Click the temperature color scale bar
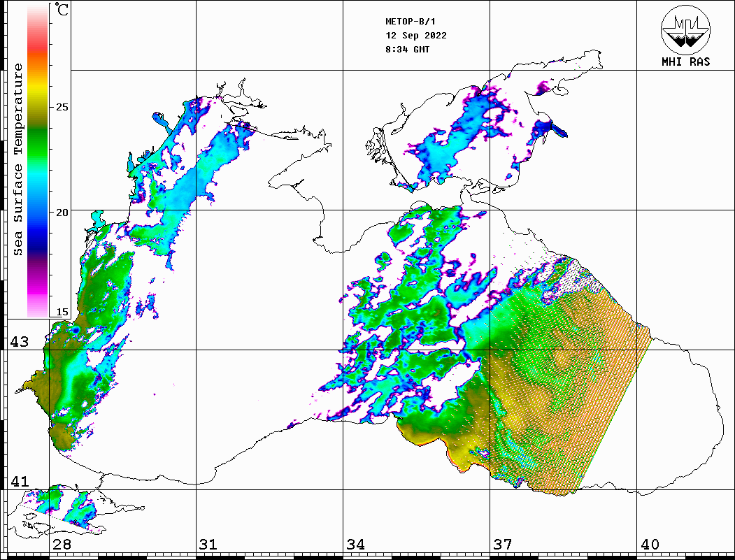This screenshot has height=560, width=735. click(x=38, y=161)
